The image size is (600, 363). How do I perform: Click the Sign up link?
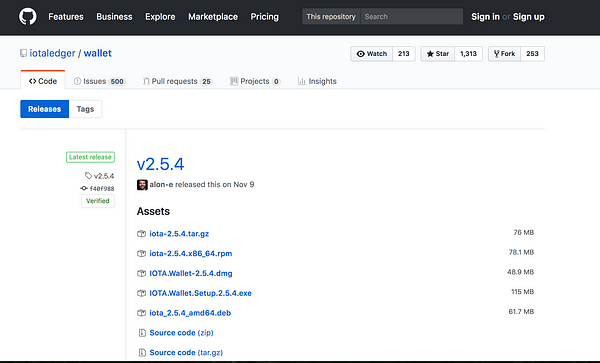(x=528, y=17)
